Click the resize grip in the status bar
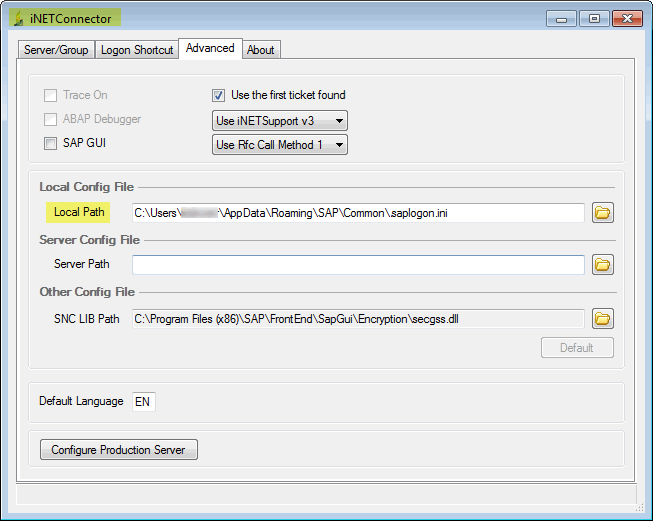Screen dimensions: 653x521 click(x=639, y=507)
